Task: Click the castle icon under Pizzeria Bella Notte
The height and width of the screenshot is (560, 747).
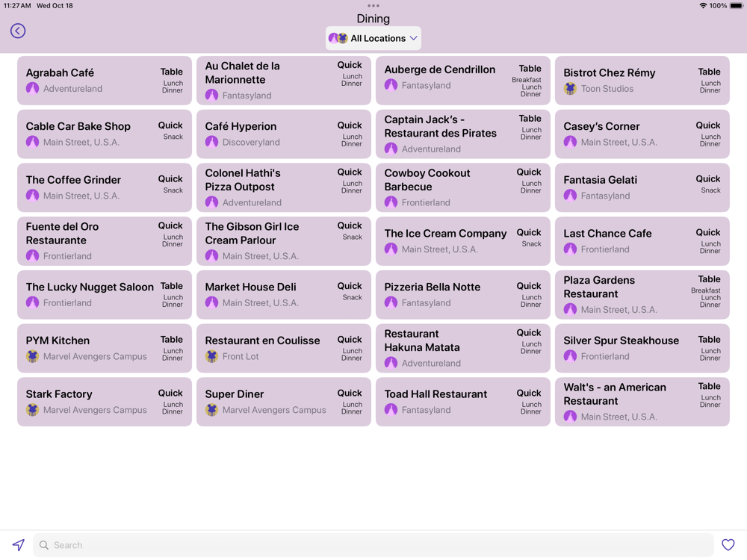Action: (x=391, y=303)
